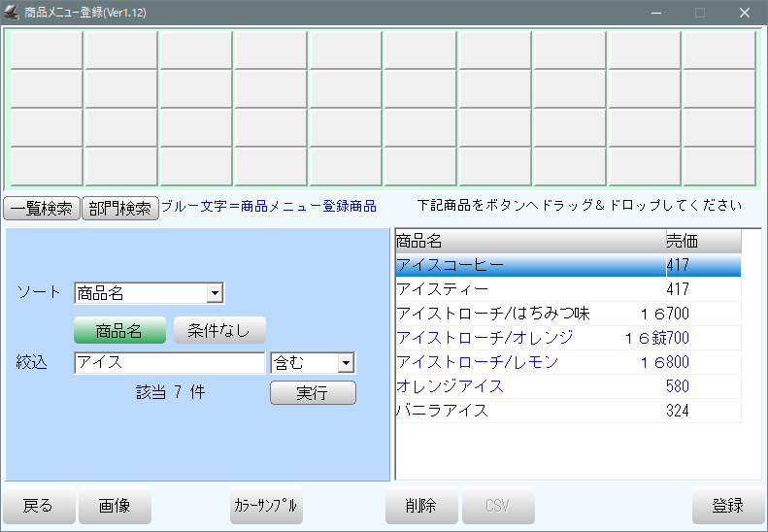
Task: Click the 戻る button
Action: (x=39, y=506)
